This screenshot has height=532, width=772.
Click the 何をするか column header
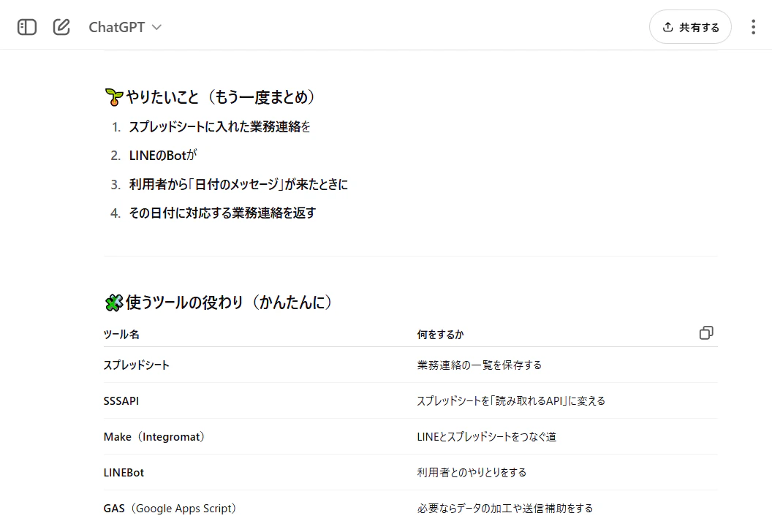pos(440,334)
